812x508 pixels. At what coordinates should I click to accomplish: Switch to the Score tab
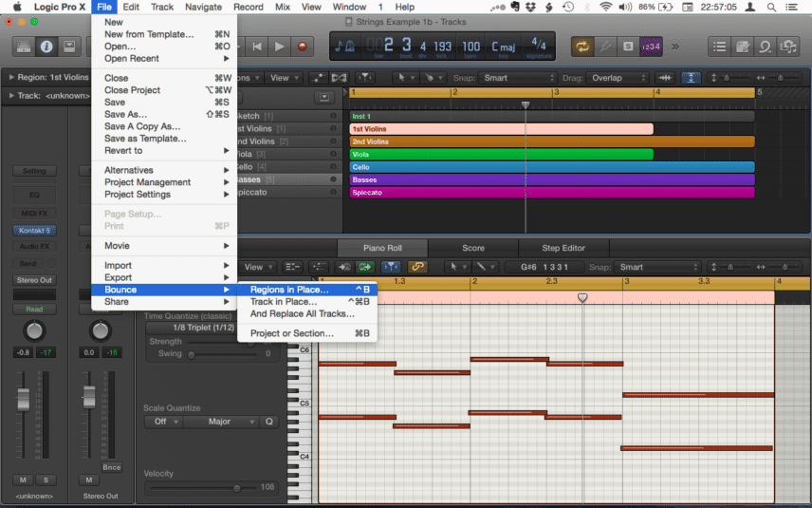pyautogui.click(x=473, y=248)
